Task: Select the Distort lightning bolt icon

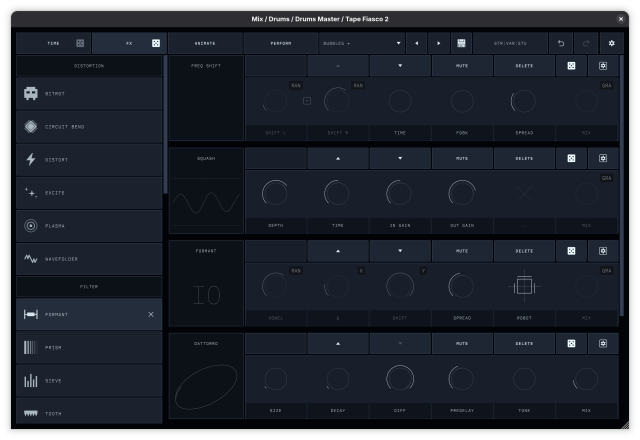Action: (x=31, y=160)
